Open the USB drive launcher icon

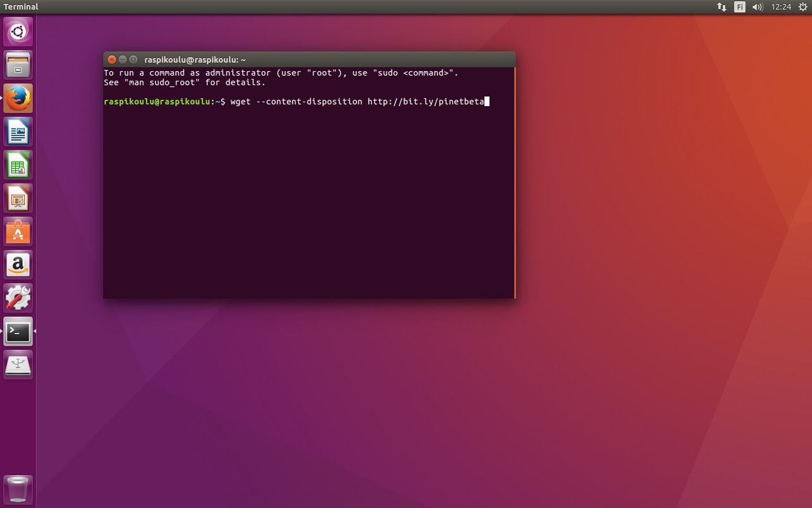(18, 364)
